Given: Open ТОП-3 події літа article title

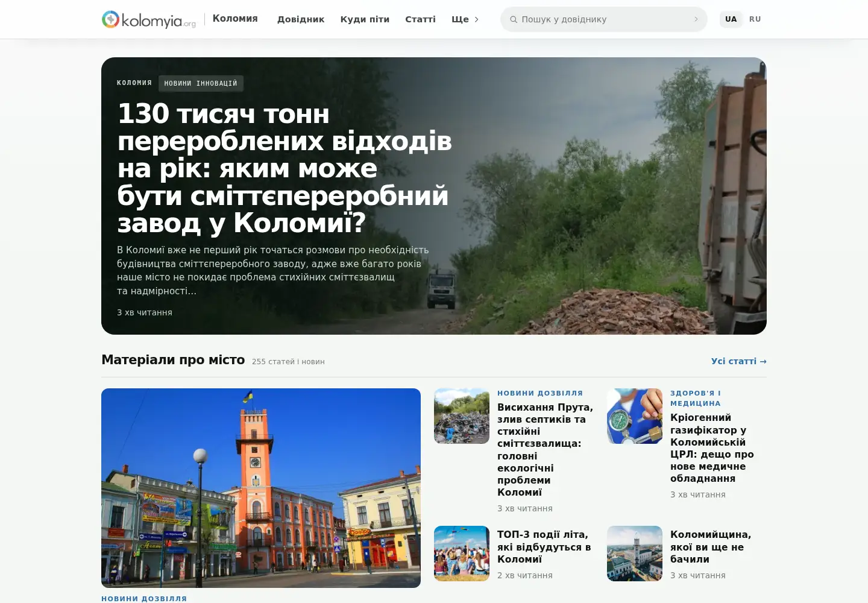Looking at the screenshot, I should coord(544,547).
